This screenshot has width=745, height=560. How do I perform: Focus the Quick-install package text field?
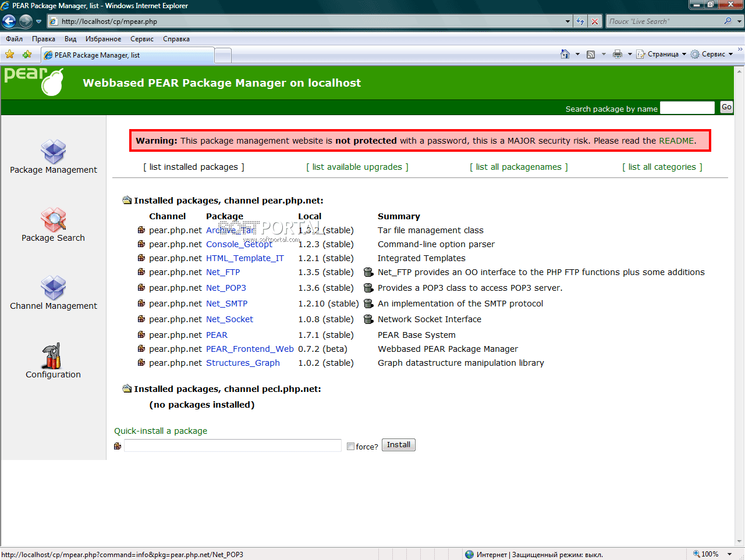click(233, 445)
